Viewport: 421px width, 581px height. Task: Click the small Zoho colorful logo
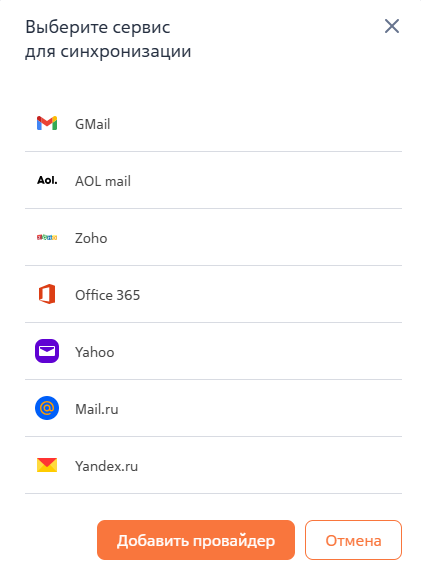click(47, 238)
